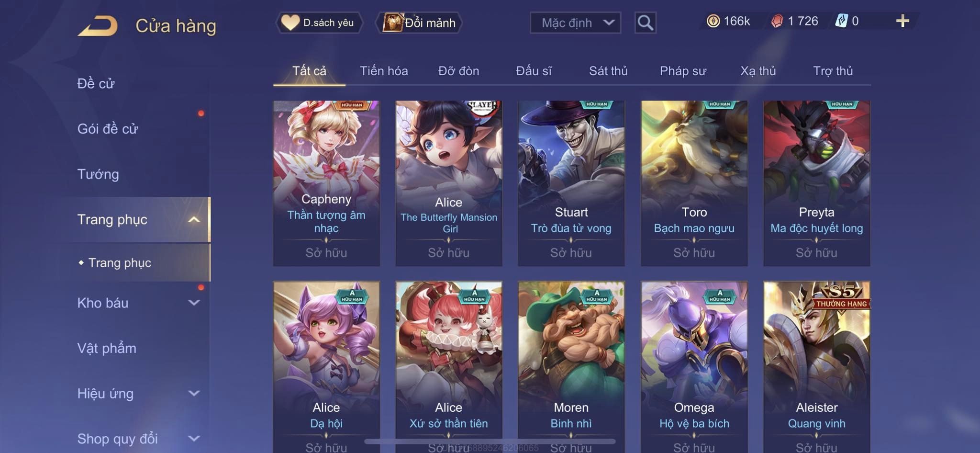Tap the gold coin balance icon

click(713, 21)
